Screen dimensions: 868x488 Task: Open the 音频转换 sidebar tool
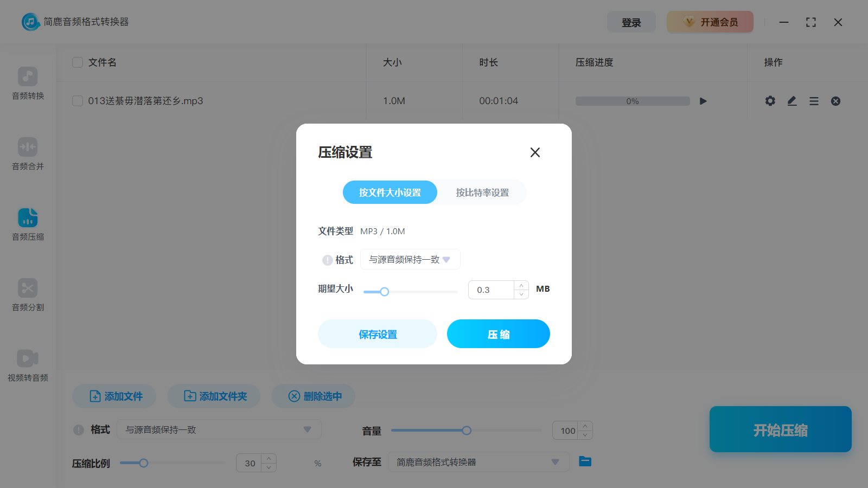28,83
